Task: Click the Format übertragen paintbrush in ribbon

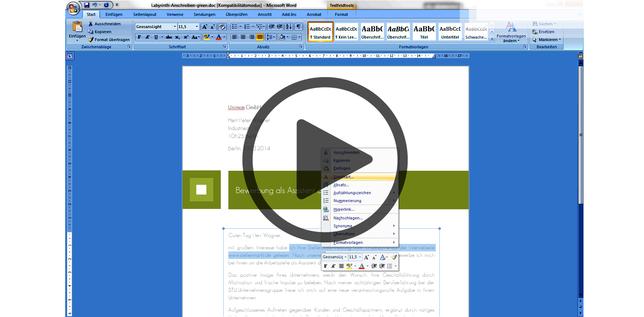Action: coord(109,40)
